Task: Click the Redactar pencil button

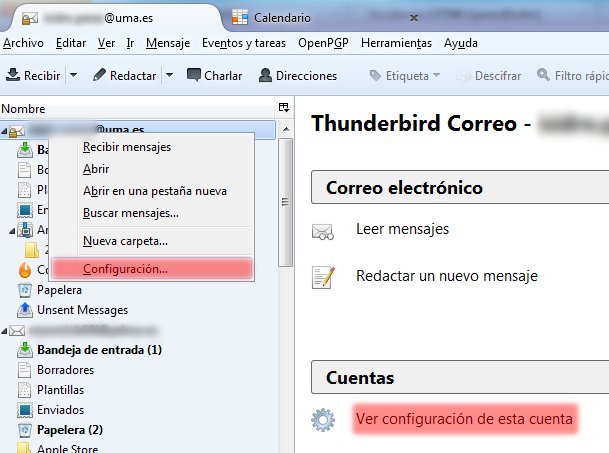Action: point(124,75)
